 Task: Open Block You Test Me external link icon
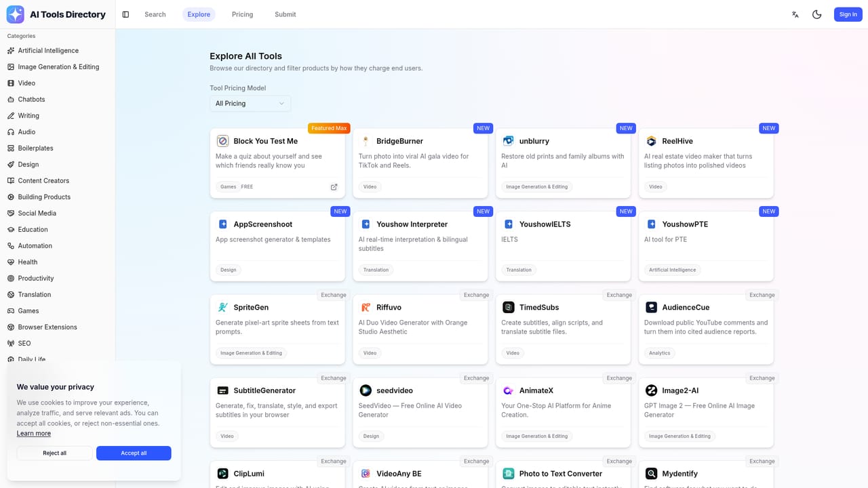334,187
